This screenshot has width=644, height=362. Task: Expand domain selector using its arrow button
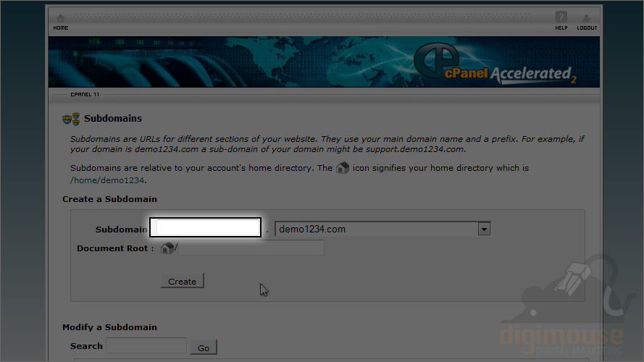484,229
